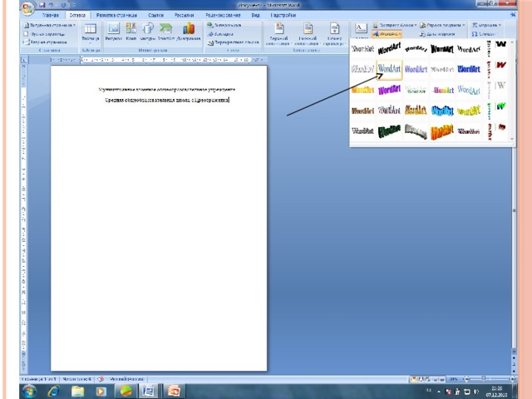The width and height of the screenshot is (532, 399).
Task: Switch to the Главная ribbon tab
Action: [x=50, y=15]
